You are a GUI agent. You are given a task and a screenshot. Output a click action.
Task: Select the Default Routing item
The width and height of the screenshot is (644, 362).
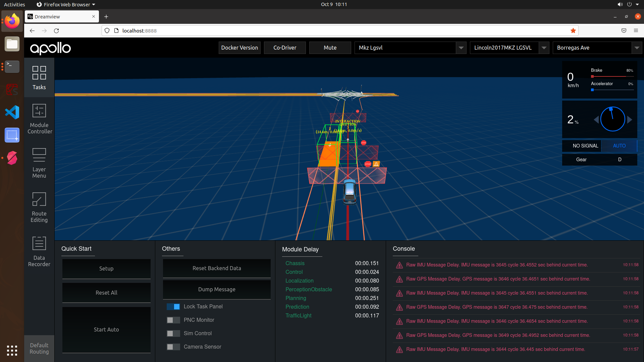tap(39, 349)
